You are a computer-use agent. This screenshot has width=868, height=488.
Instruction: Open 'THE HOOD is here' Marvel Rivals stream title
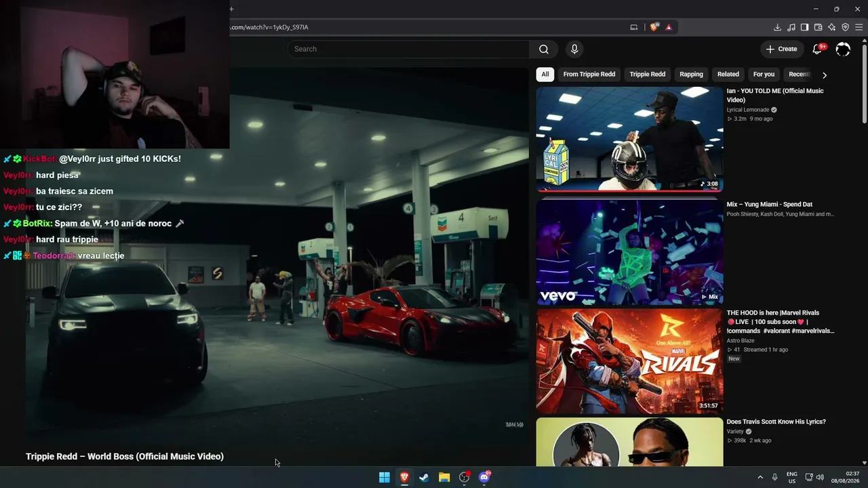(781, 322)
